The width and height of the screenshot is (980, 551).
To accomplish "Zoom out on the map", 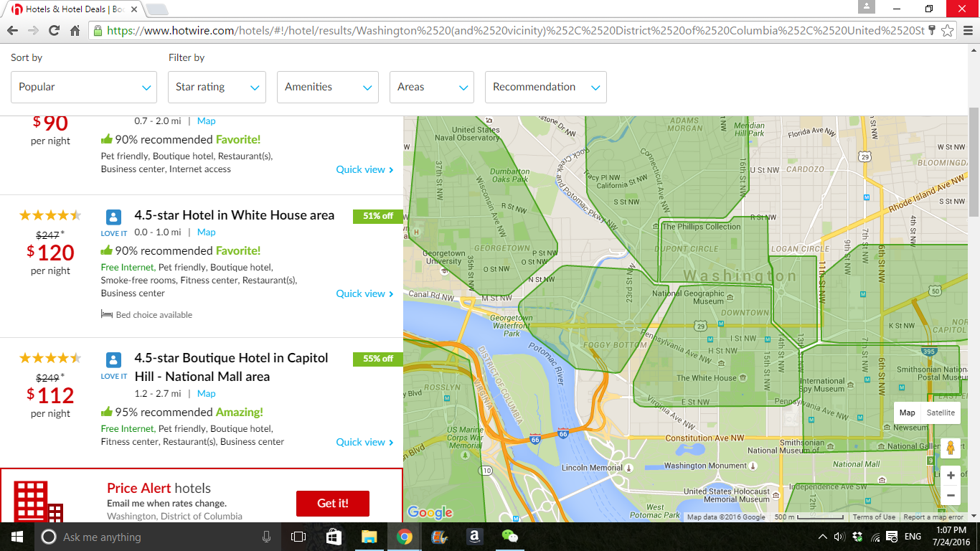I will tap(951, 496).
